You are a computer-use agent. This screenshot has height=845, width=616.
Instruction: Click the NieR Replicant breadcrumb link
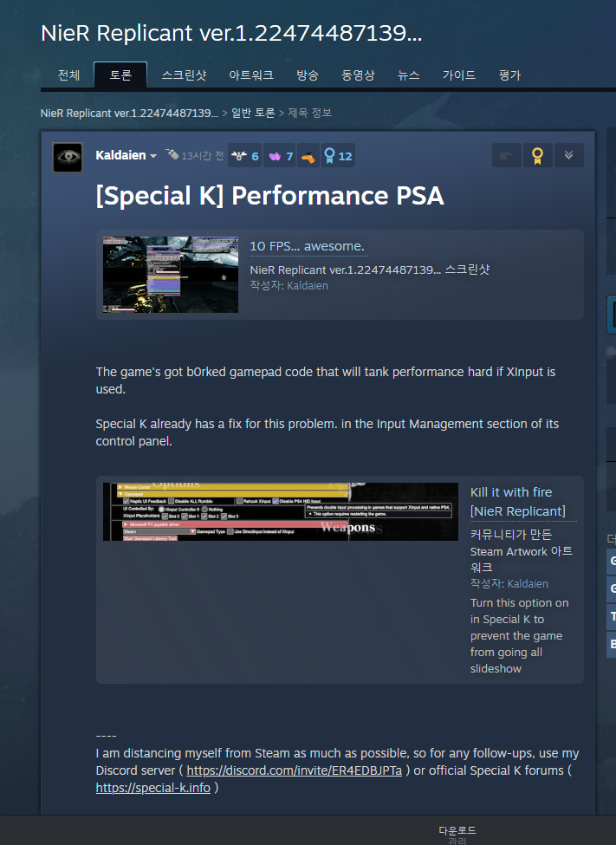tap(129, 114)
